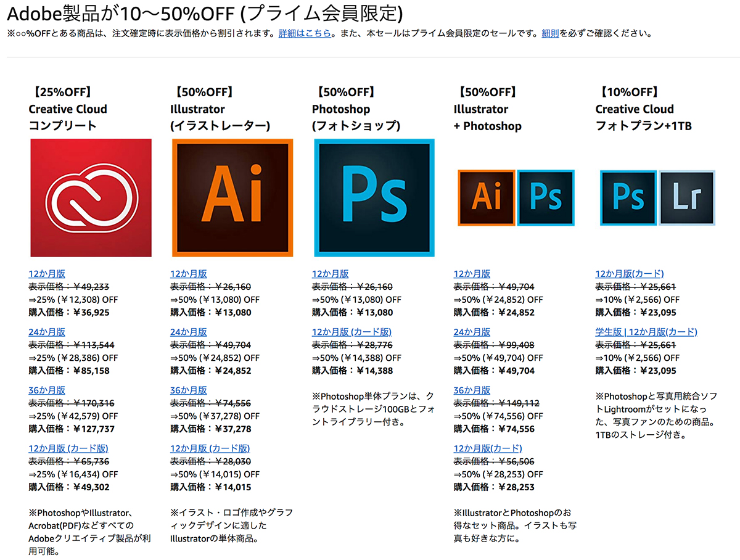Image resolution: width=740 pixels, height=560 pixels.
Task: Click 購入価格：¥14,388 text
Action: pyautogui.click(x=353, y=371)
